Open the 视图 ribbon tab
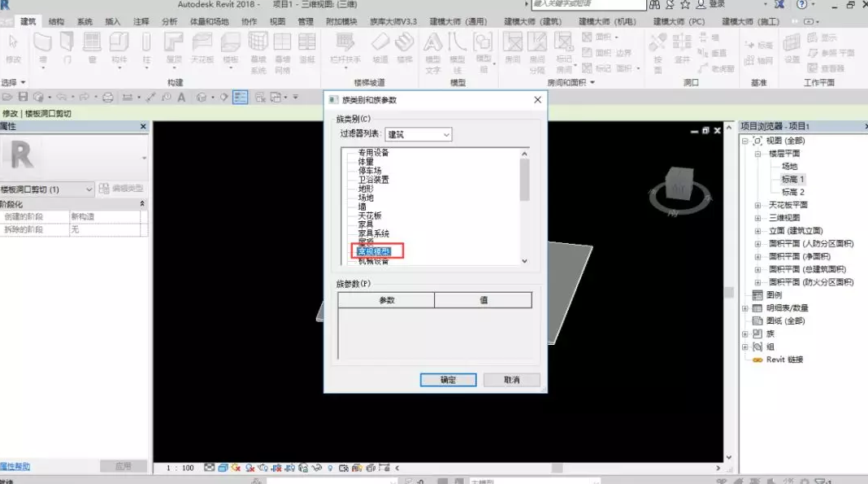The width and height of the screenshot is (868, 484). 277,22
